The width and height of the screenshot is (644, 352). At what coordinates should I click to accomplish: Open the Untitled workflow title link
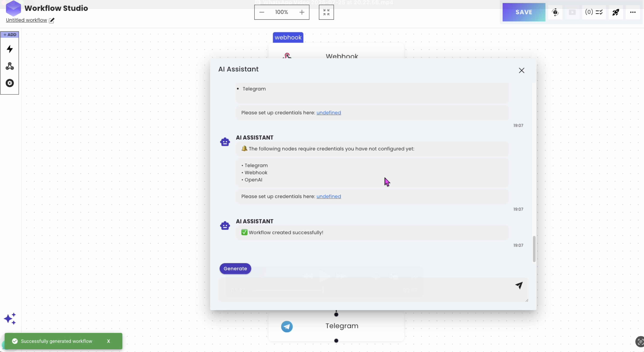point(27,20)
